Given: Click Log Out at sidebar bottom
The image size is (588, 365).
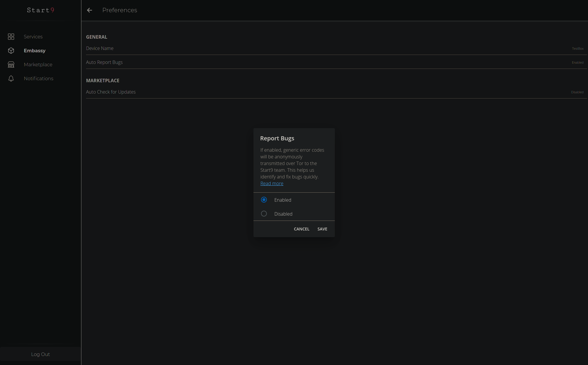Looking at the screenshot, I should (40, 354).
